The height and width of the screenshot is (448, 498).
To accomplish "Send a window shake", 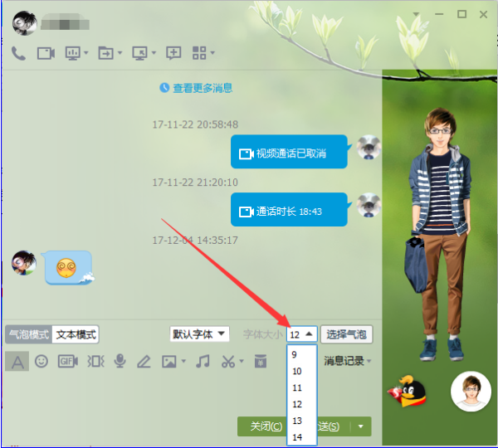I will [95, 362].
